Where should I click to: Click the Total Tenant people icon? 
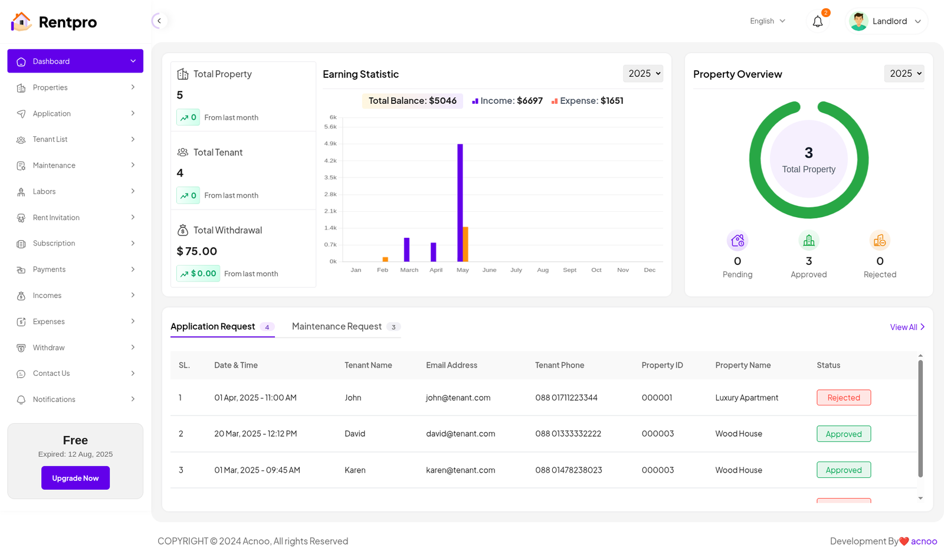click(x=183, y=152)
